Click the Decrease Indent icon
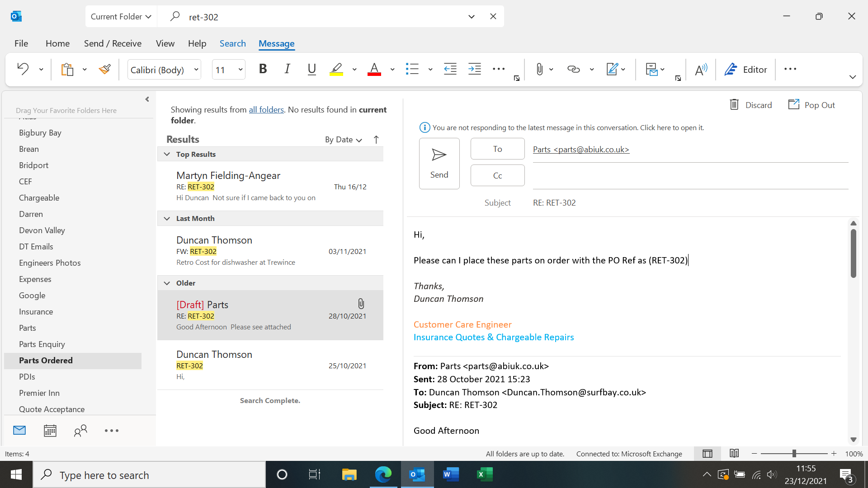The width and height of the screenshot is (868, 488). pos(450,69)
